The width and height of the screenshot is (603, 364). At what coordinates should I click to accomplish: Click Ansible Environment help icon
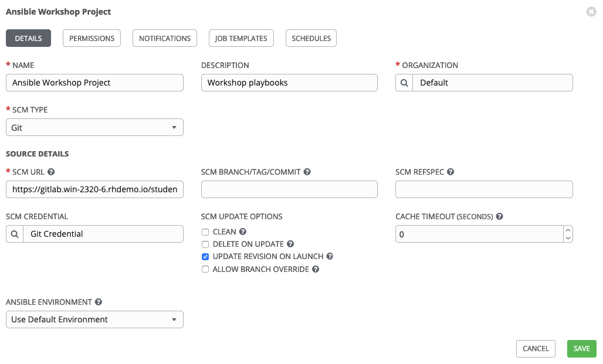coord(99,302)
